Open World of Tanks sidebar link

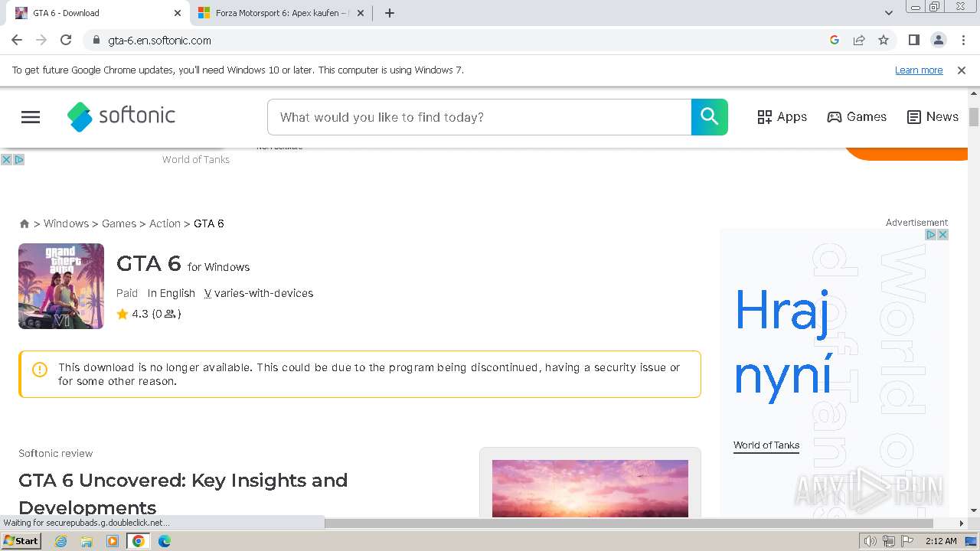(x=766, y=445)
